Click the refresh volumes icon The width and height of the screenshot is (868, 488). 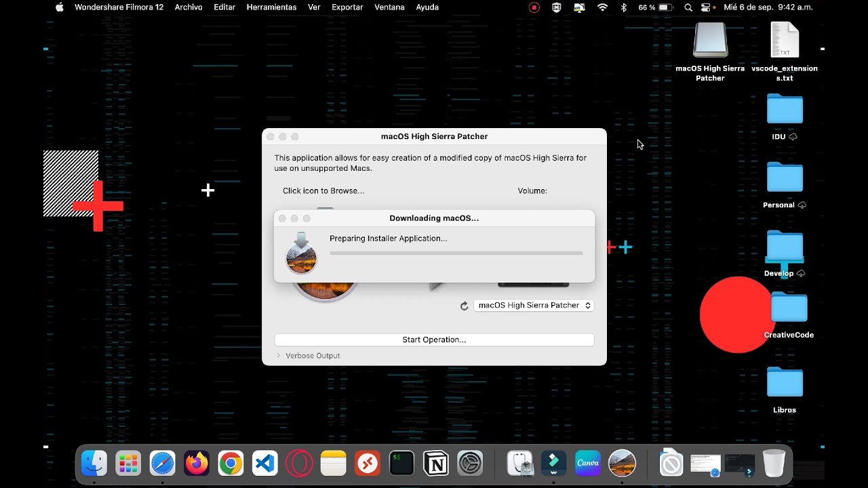pos(464,306)
